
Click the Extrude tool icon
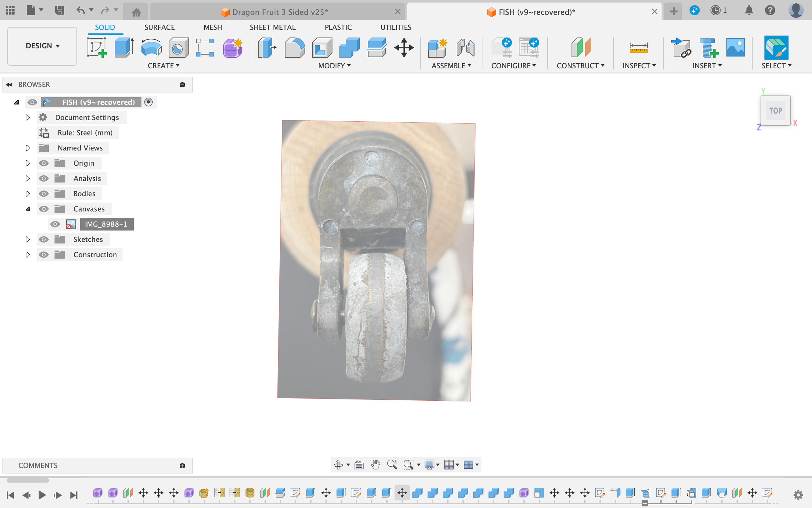(x=124, y=47)
